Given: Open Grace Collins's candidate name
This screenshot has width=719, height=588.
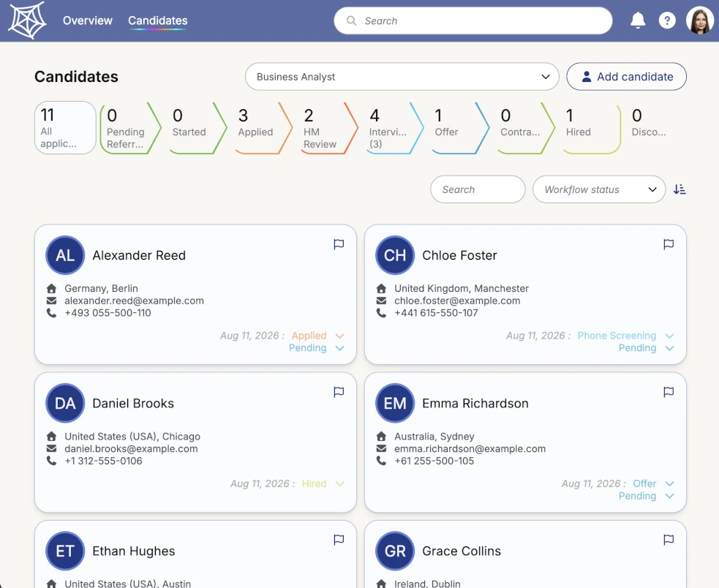Looking at the screenshot, I should point(462,551).
